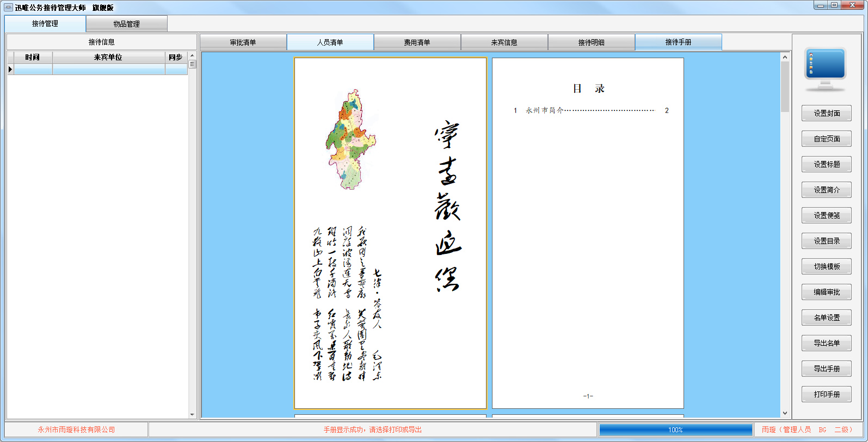Screen dimensions: 868x442
Task: Open the 接待明细 tab
Action: point(592,42)
